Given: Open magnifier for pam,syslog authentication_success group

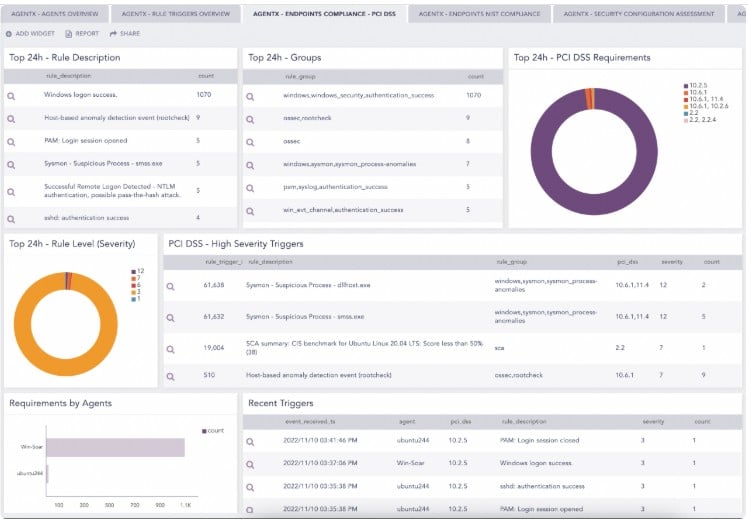Looking at the screenshot, I should tap(250, 188).
